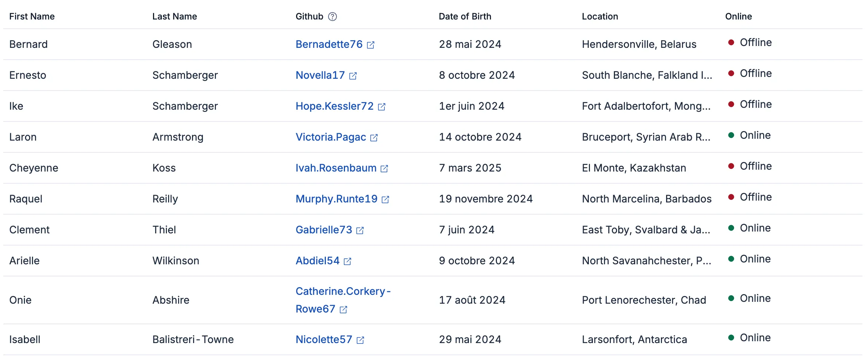Viewport: 868px width, 360px height.
Task: Click external link icon beside Nicolette57
Action: [360, 340]
